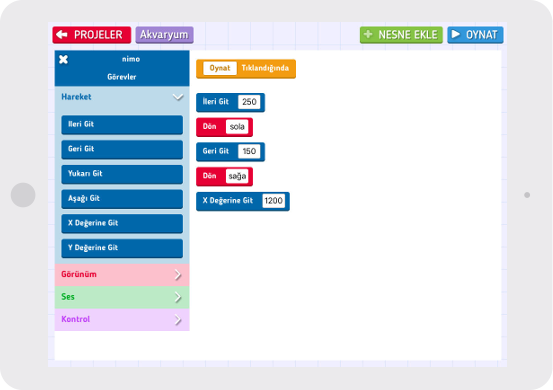Viewport: 553px width, 390px height.
Task: Click the back arrow icon on PROJELER
Action: tap(62, 34)
